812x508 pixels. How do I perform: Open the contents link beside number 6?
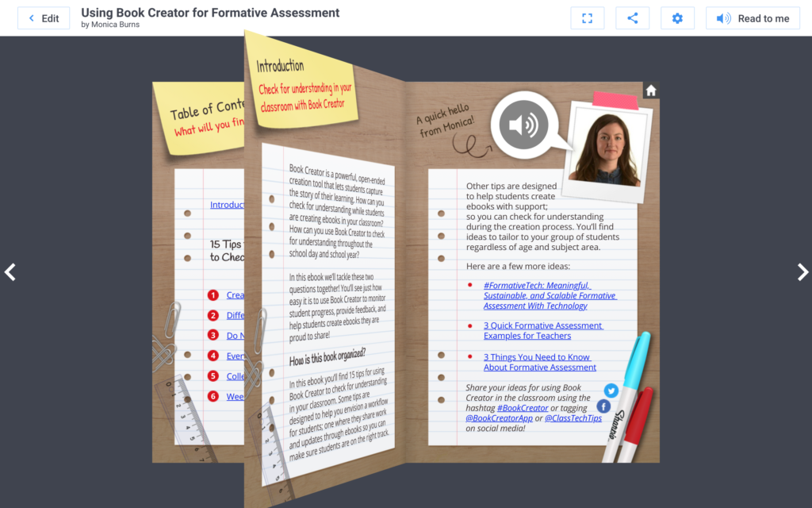pyautogui.click(x=235, y=396)
